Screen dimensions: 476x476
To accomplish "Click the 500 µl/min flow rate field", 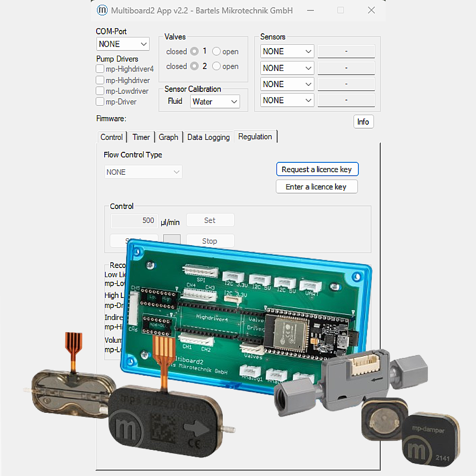I will pyautogui.click(x=134, y=221).
